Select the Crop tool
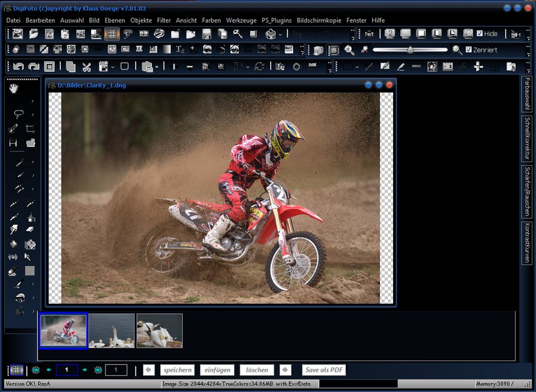 click(x=30, y=128)
